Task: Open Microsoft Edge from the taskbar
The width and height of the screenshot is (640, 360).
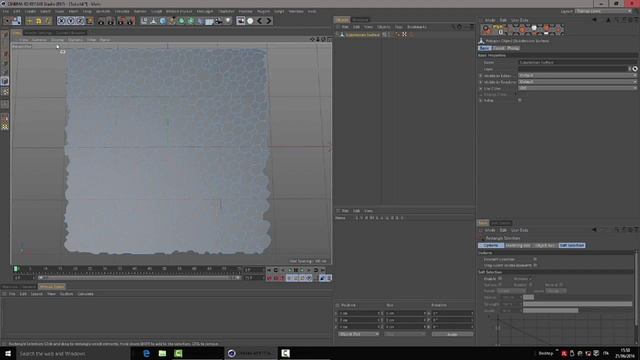Action: click(x=146, y=353)
